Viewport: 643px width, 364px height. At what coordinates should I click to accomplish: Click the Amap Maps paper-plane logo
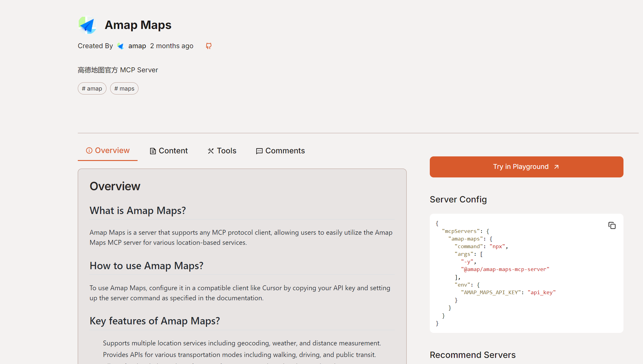(x=88, y=25)
